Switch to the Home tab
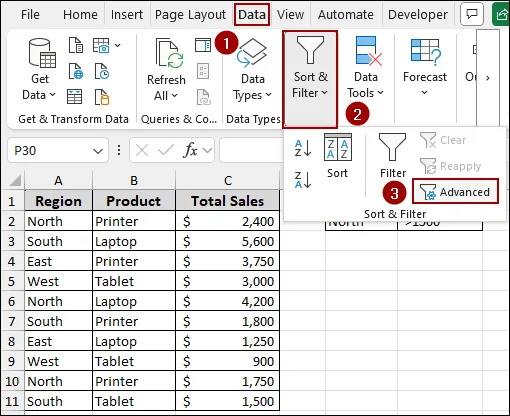 point(80,15)
